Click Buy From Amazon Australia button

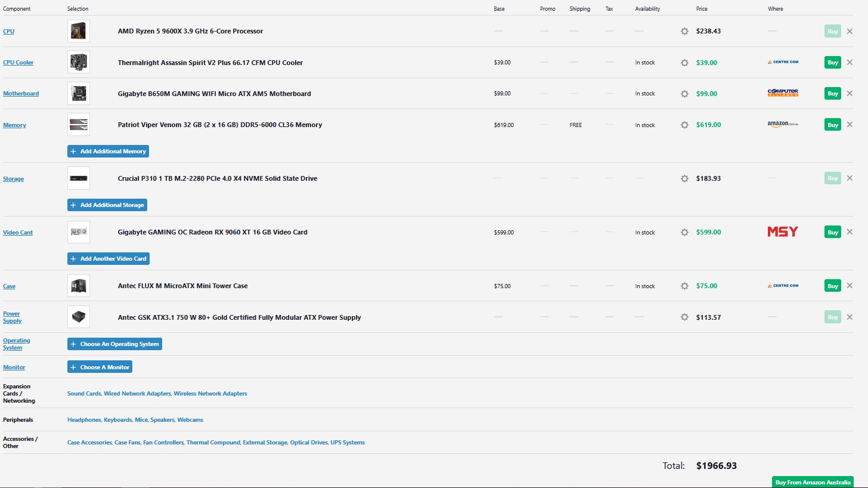(x=813, y=482)
